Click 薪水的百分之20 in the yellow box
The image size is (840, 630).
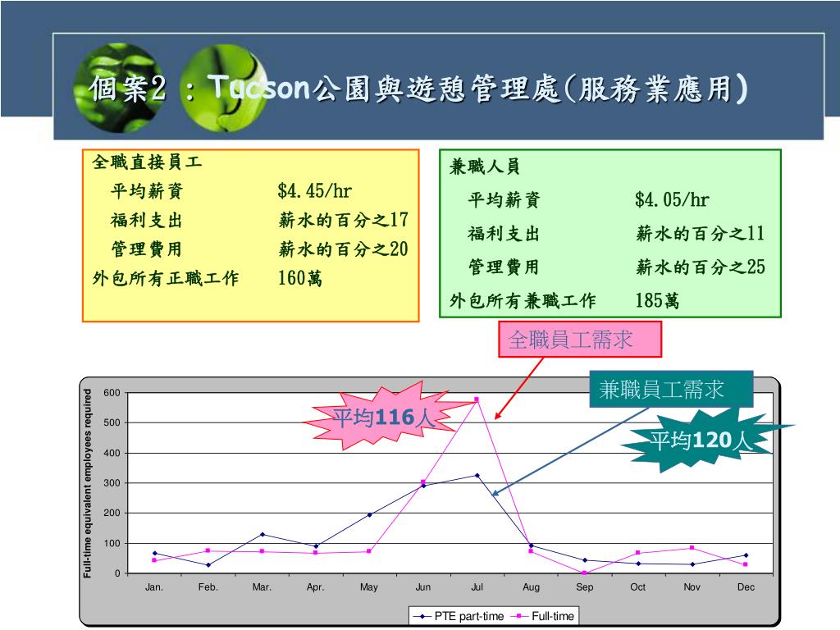click(344, 249)
